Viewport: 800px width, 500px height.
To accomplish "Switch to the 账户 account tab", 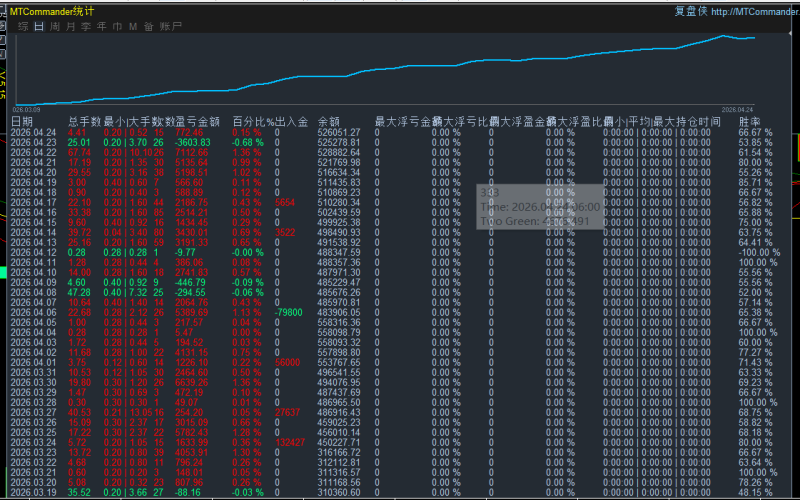I will (x=170, y=27).
